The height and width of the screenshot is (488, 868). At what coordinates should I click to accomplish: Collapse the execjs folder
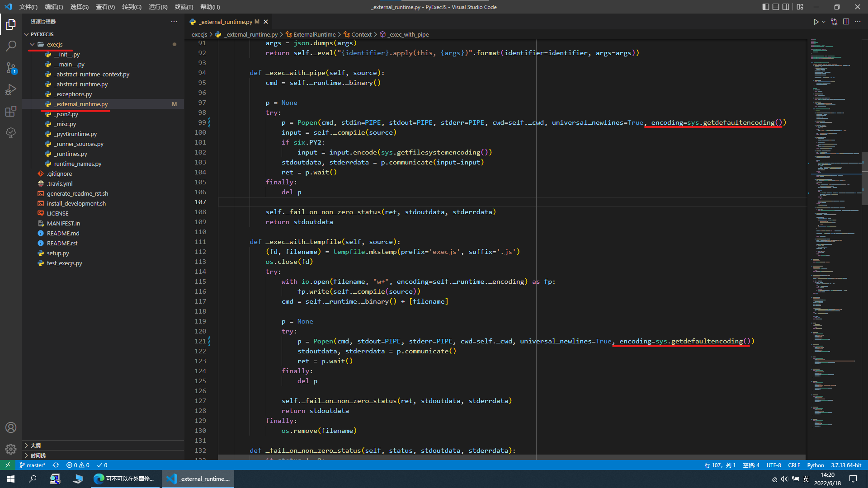tap(103, 44)
